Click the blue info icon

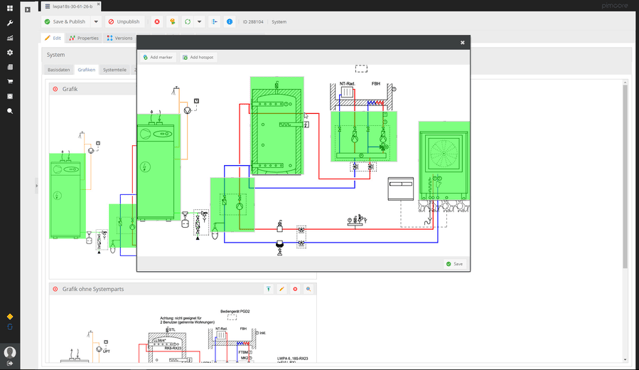(x=229, y=22)
